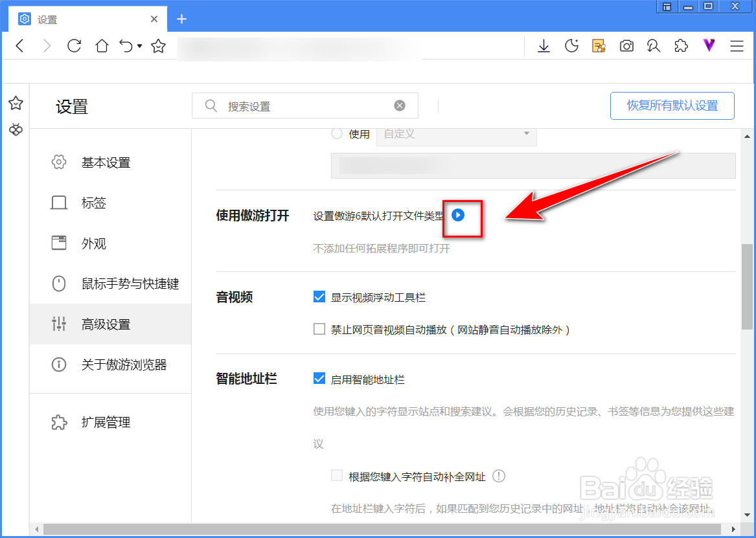Screen dimensions: 756x538
Task: Click the 音视频 heading
Action: (235, 297)
